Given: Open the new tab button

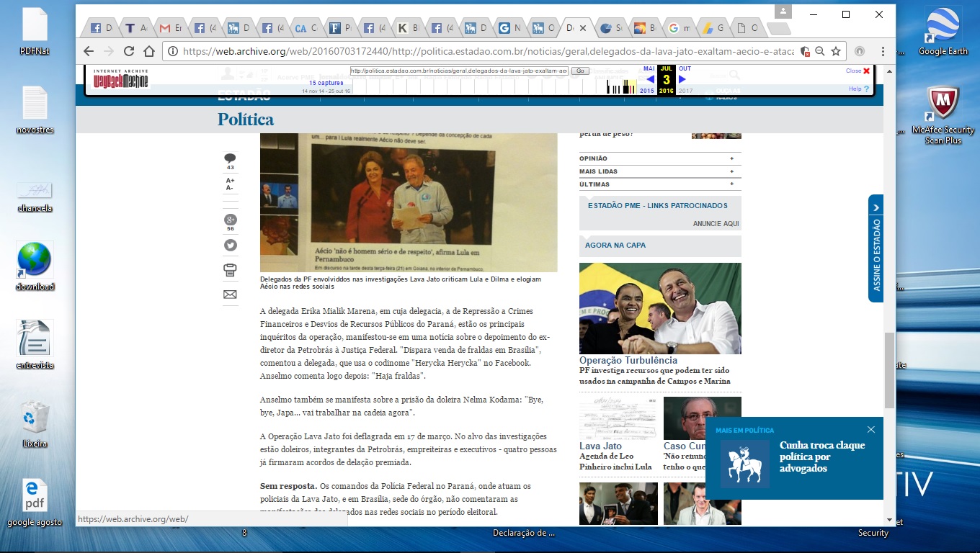Looking at the screenshot, I should pos(778,29).
